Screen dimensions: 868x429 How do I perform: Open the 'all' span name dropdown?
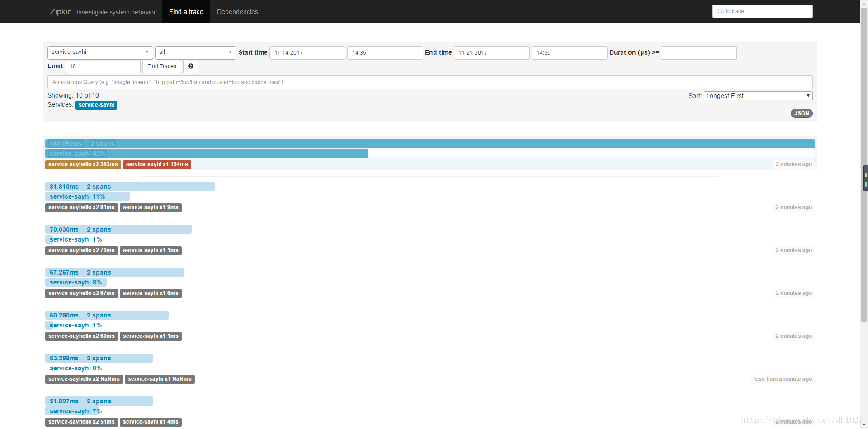pos(195,52)
